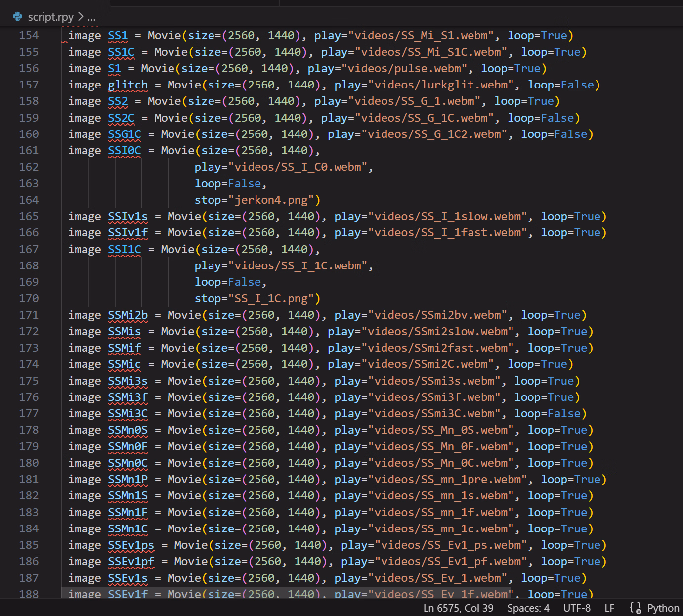Change end-of-line sequence LF
Image resolution: width=683 pixels, height=616 pixels.
(x=609, y=608)
